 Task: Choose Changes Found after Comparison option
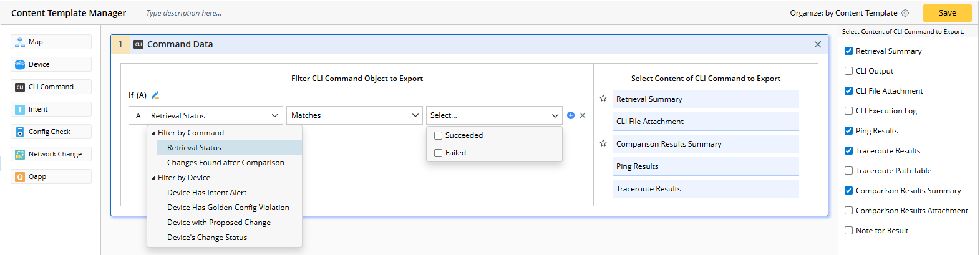tap(225, 163)
